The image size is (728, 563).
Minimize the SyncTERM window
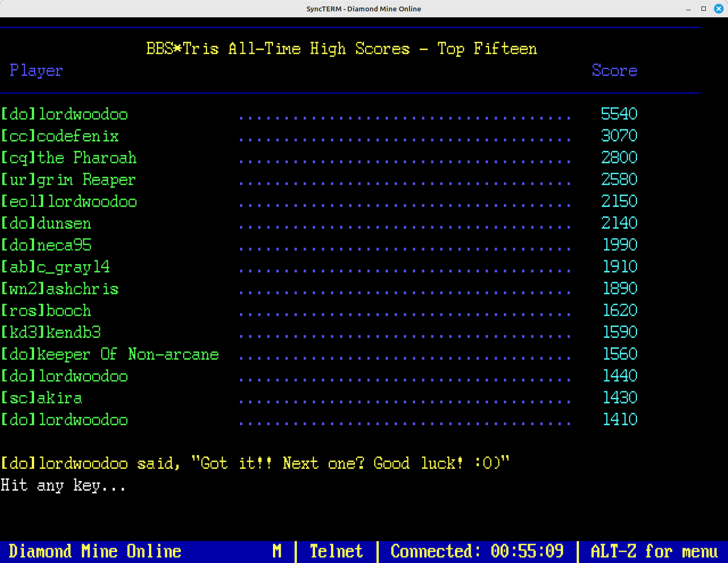click(x=688, y=9)
